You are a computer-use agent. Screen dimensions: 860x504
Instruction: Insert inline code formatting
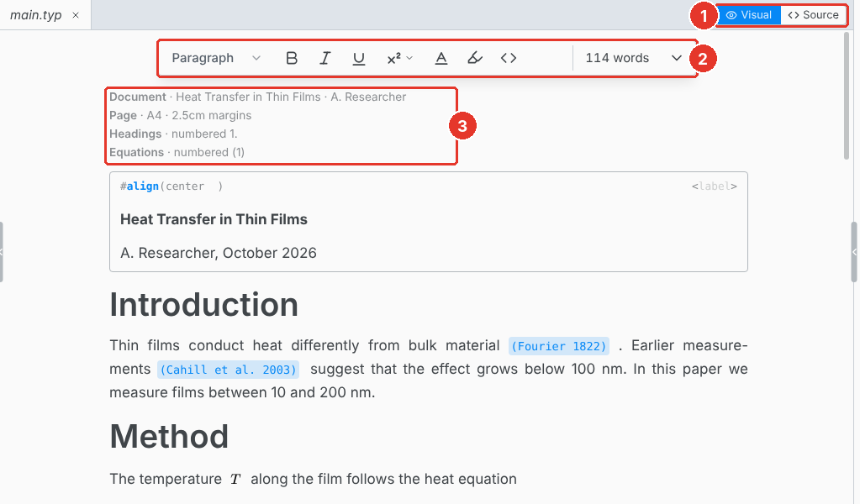tap(509, 58)
